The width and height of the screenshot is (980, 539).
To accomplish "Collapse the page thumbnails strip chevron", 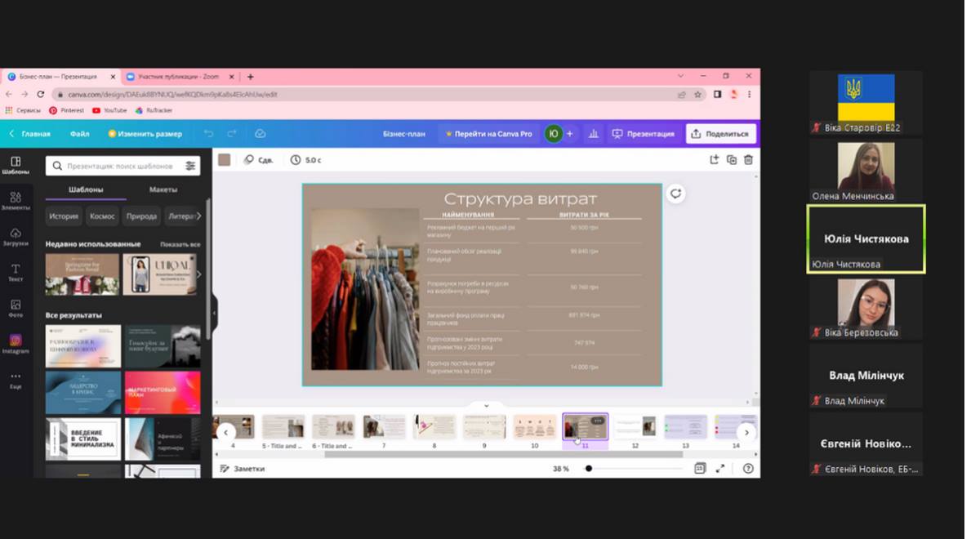I will (x=486, y=406).
